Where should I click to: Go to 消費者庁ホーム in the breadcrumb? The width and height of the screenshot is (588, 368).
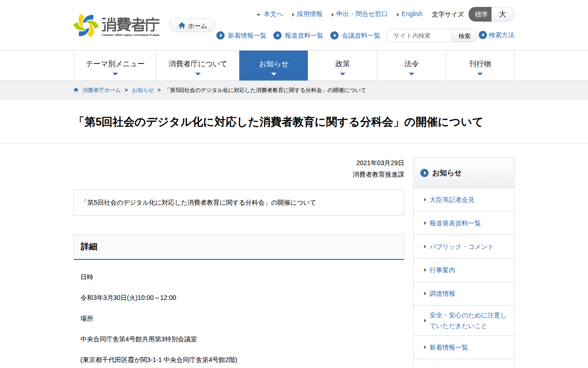(102, 90)
